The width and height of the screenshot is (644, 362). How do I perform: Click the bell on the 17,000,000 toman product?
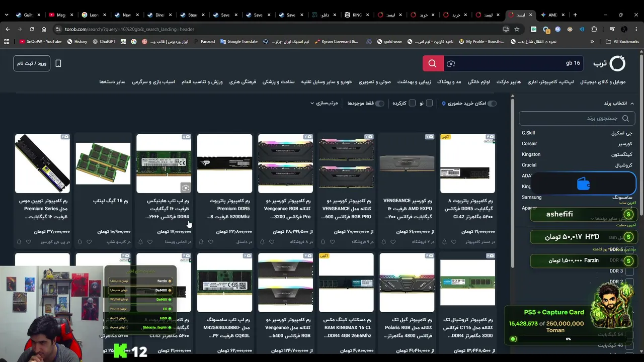coord(140,242)
